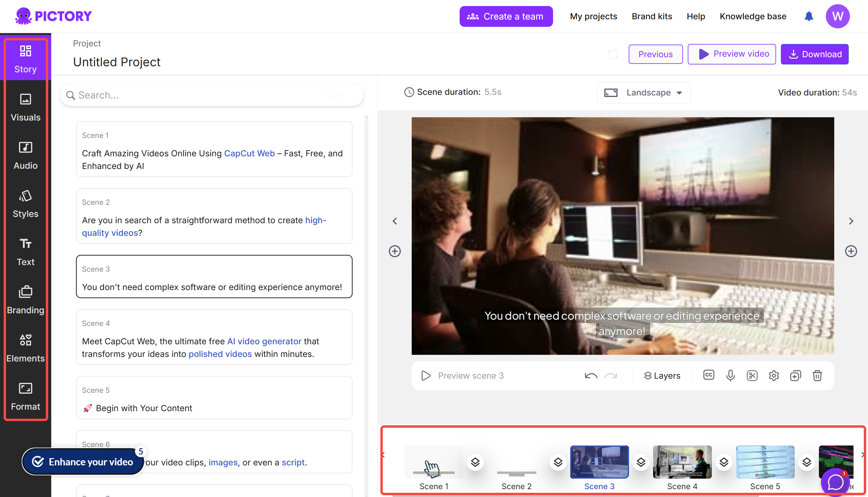Select the Scene 5 thumbnail in the timeline

coord(765,462)
